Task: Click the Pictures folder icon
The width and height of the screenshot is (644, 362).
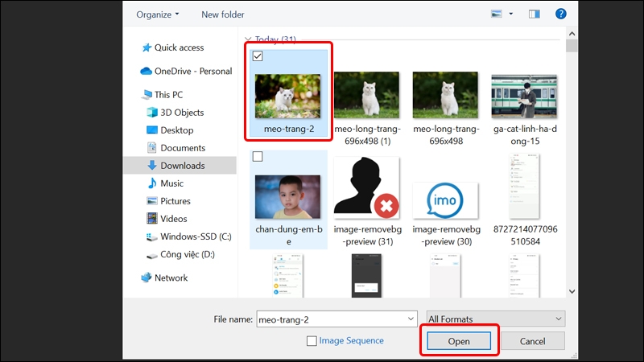Action: tap(152, 200)
